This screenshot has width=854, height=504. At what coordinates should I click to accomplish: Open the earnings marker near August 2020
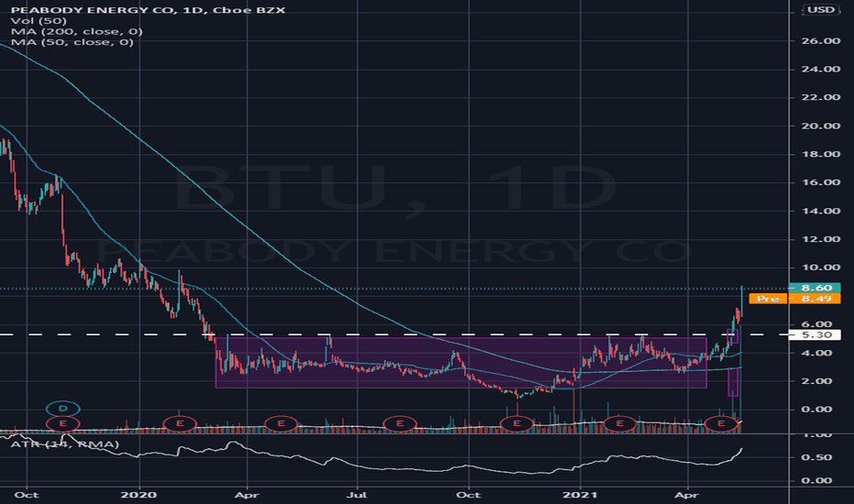pyautogui.click(x=400, y=423)
